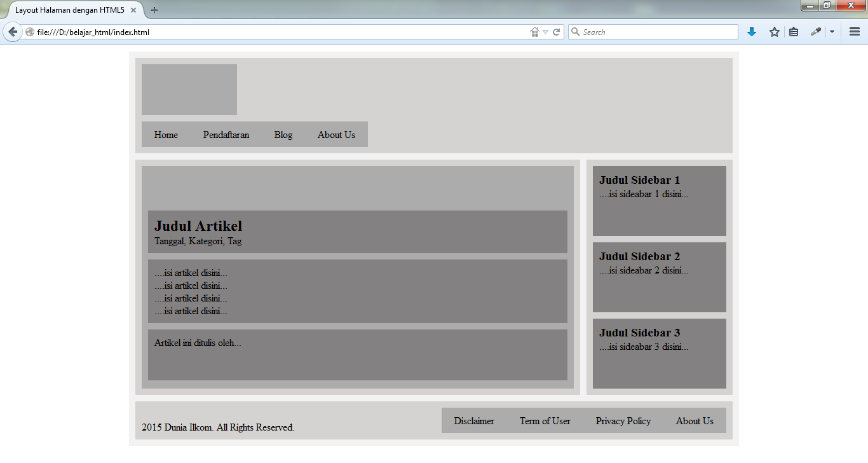This screenshot has width=868, height=463.
Task: Click the isi sideabar 1 disini text
Action: [x=644, y=194]
